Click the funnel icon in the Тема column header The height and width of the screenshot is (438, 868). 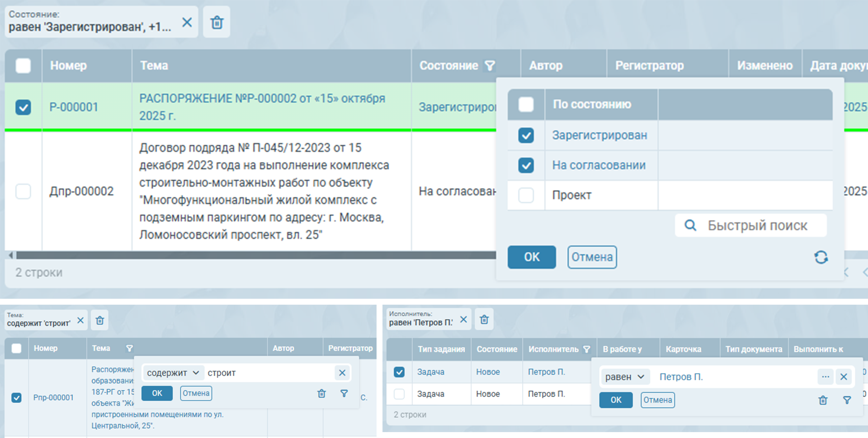[130, 348]
